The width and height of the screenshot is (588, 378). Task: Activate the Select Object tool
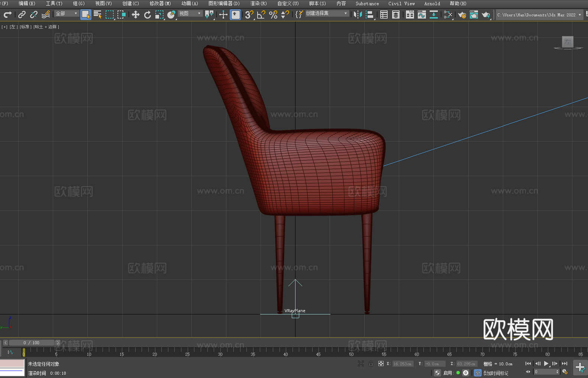tap(86, 14)
